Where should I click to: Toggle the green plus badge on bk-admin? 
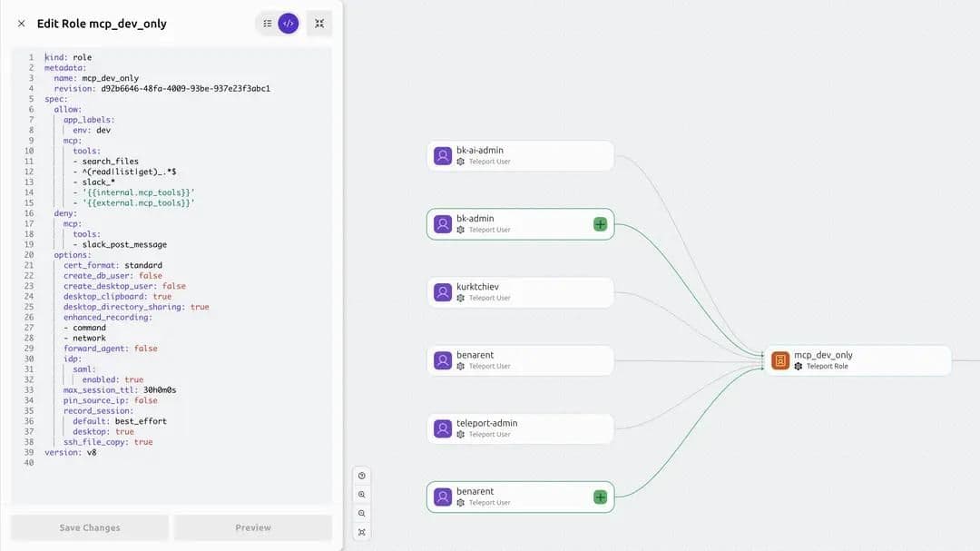point(600,223)
